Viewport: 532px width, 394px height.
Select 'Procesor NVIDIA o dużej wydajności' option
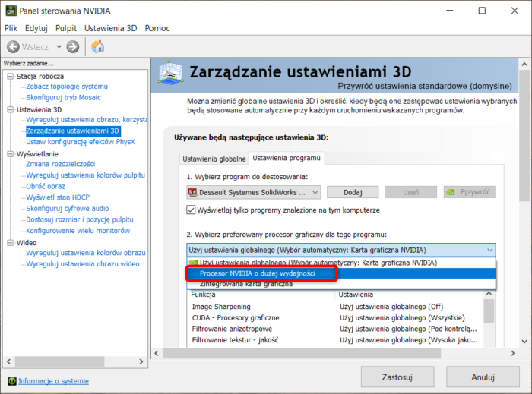point(341,273)
